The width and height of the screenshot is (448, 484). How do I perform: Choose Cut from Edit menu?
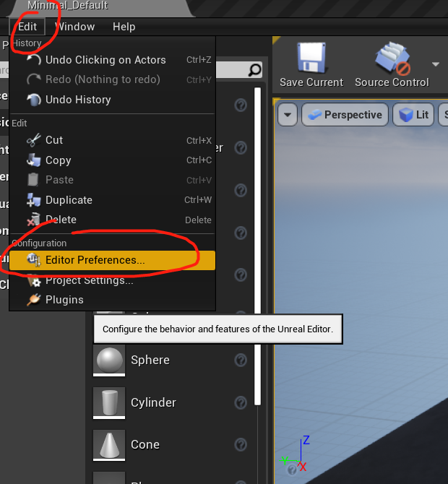[113, 140]
